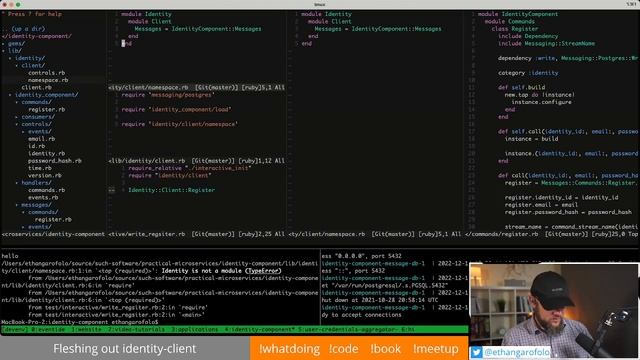Go up a directory via '(up a dir)'

pyautogui.click(x=28, y=29)
